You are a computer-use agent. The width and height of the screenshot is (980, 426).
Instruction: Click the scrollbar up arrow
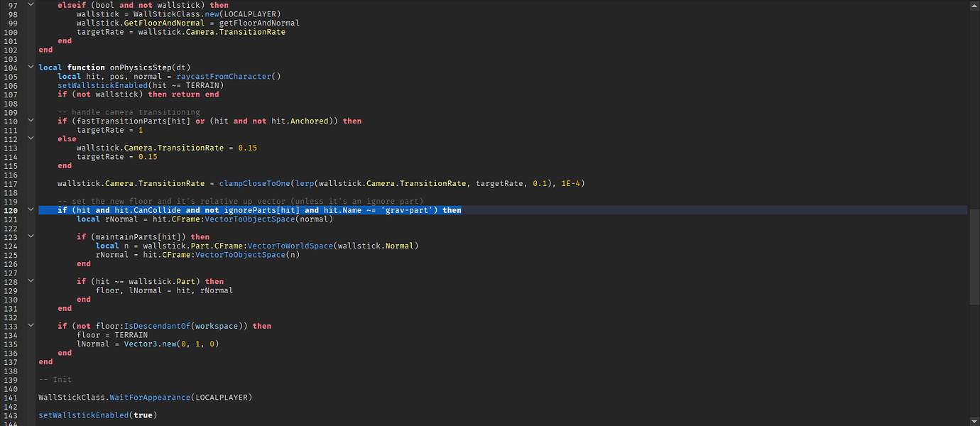(974, 5)
